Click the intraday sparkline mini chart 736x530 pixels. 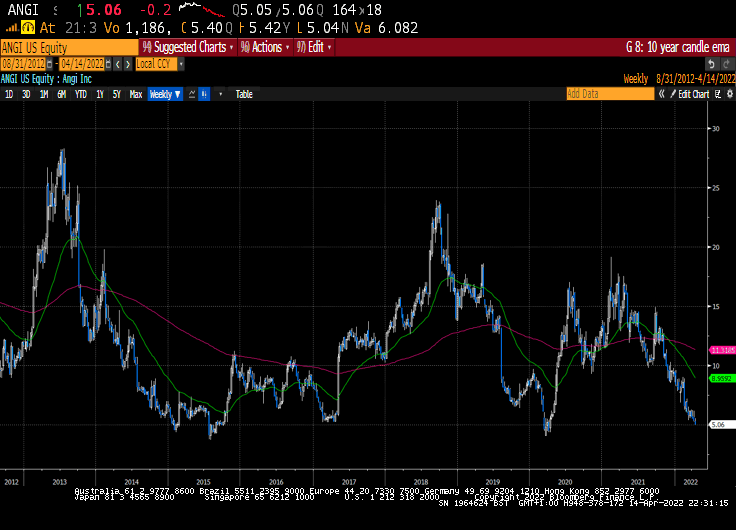pyautogui.click(x=202, y=9)
